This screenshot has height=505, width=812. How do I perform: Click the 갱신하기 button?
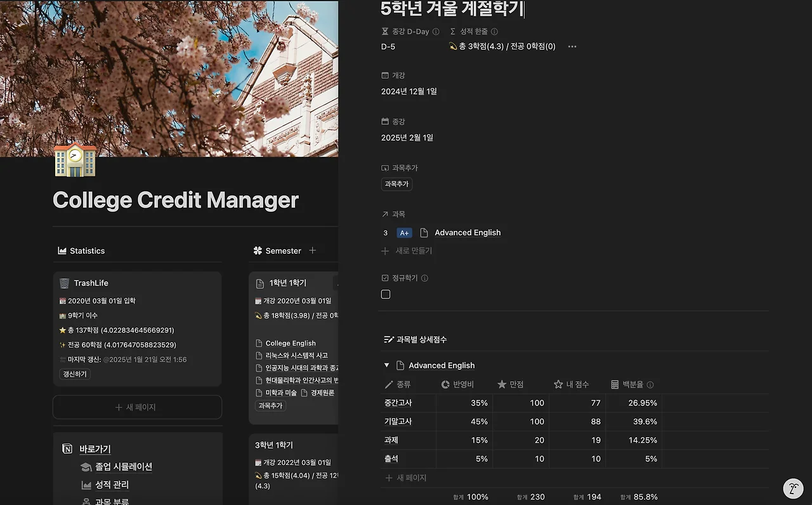(x=75, y=374)
